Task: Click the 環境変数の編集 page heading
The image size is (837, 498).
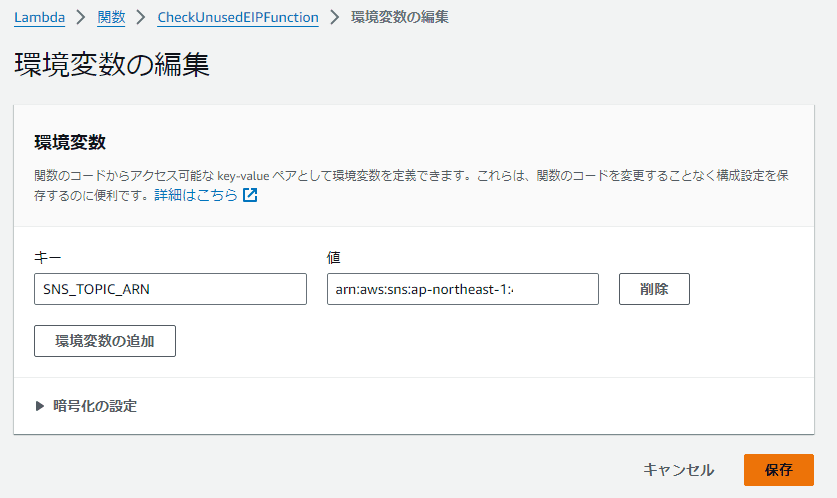Action: click(x=112, y=65)
